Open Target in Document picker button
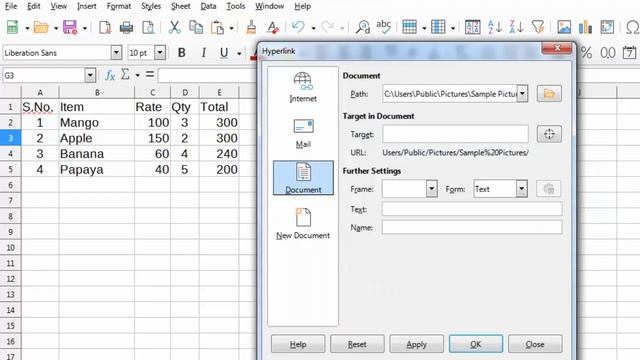The image size is (640, 360). tap(549, 134)
